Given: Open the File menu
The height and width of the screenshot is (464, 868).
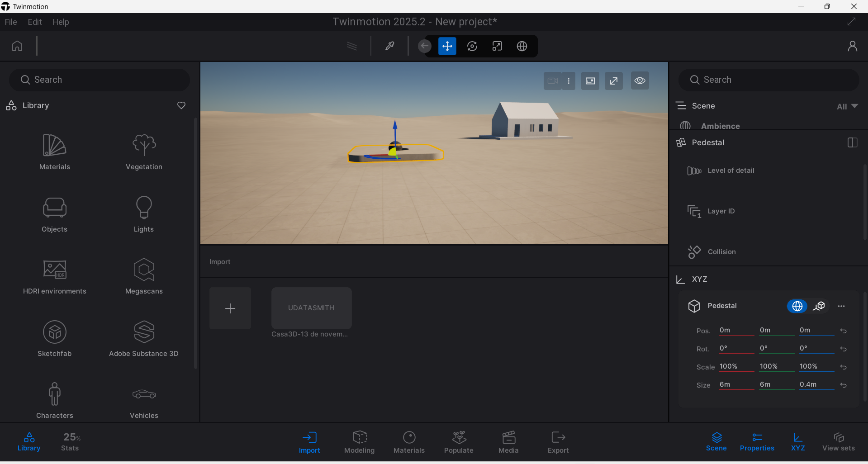Looking at the screenshot, I should (11, 22).
